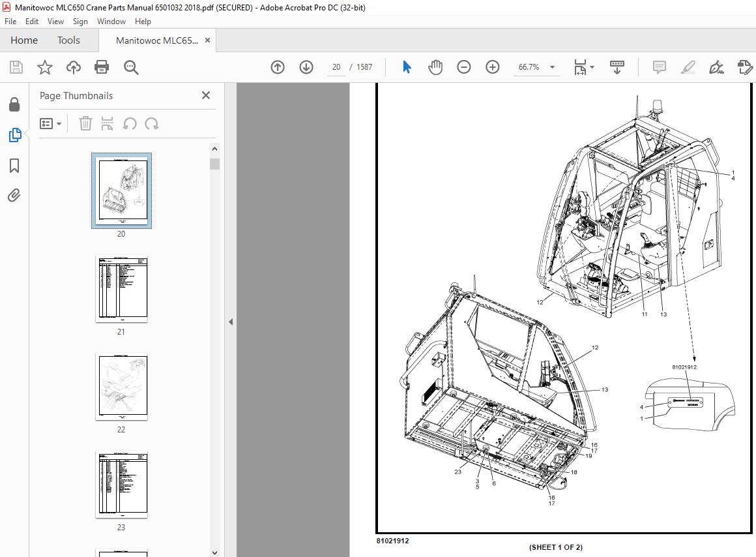Image resolution: width=756 pixels, height=557 pixels.
Task: Delete selected page thumbnail trash icon
Action: click(x=85, y=123)
